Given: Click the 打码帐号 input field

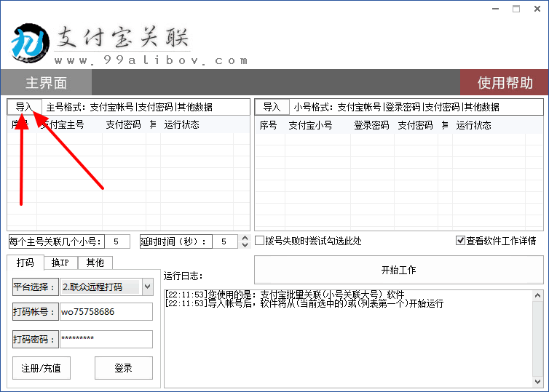Looking at the screenshot, I should tap(106, 311).
